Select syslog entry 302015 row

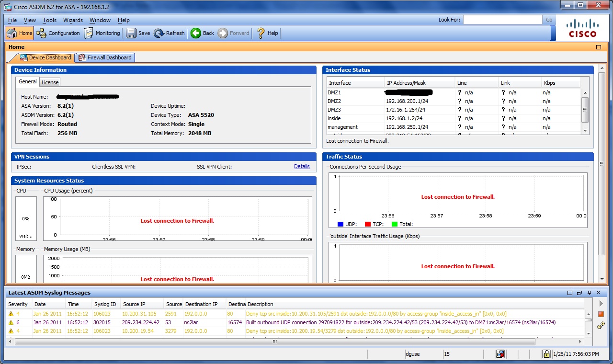tap(295, 322)
